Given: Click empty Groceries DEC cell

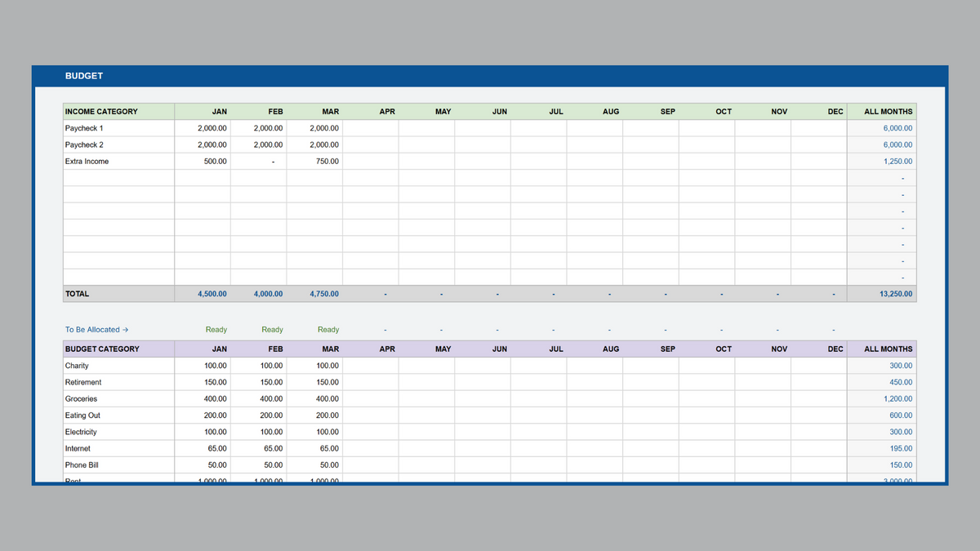Looking at the screenshot, I should 819,399.
